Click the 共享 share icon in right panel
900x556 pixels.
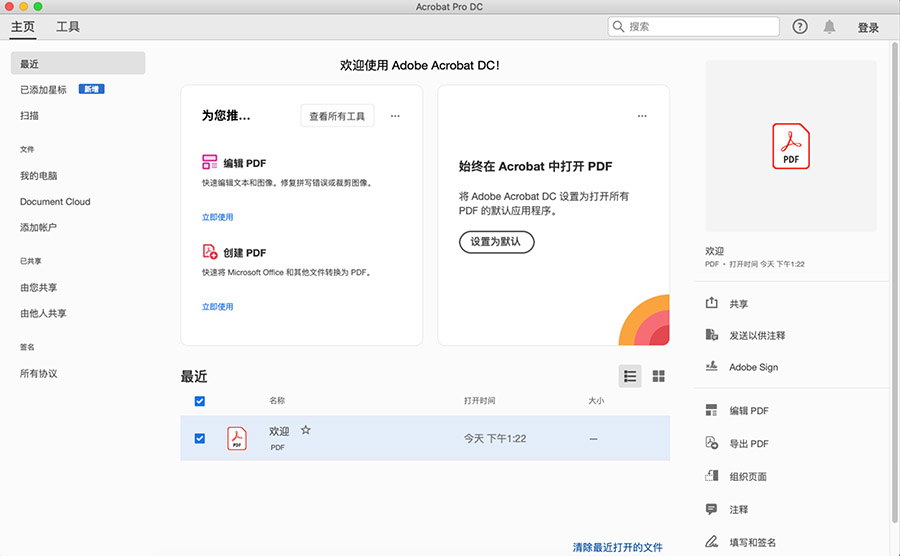pyautogui.click(x=712, y=304)
